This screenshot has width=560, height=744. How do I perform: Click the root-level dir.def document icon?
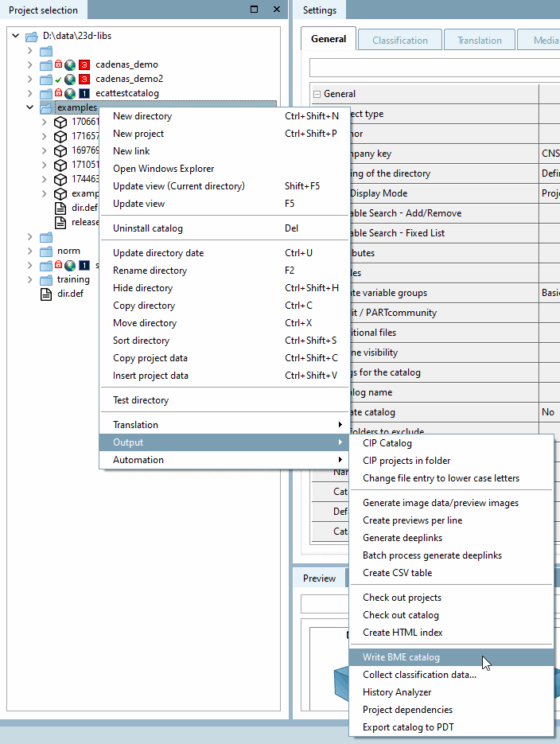46,294
